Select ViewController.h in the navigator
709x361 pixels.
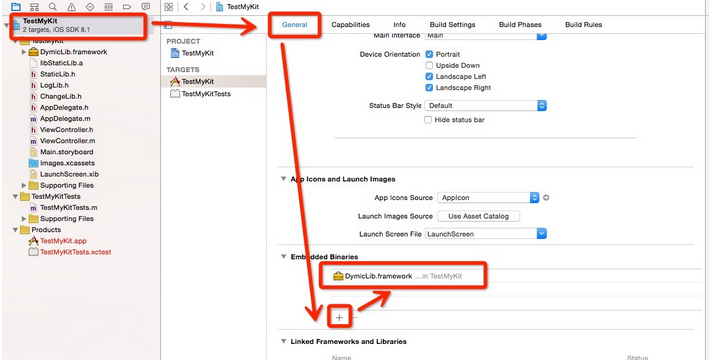click(66, 130)
